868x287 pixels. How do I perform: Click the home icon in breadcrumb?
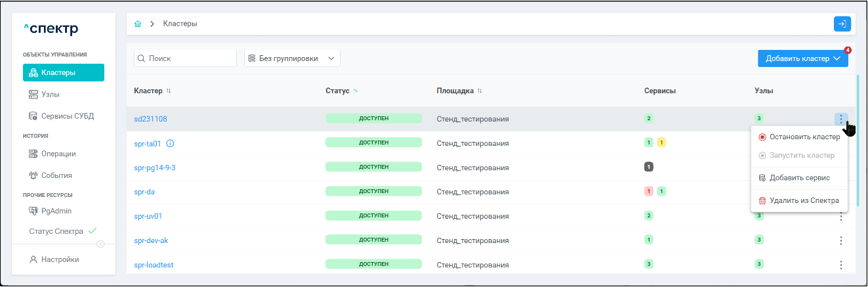[x=138, y=24]
